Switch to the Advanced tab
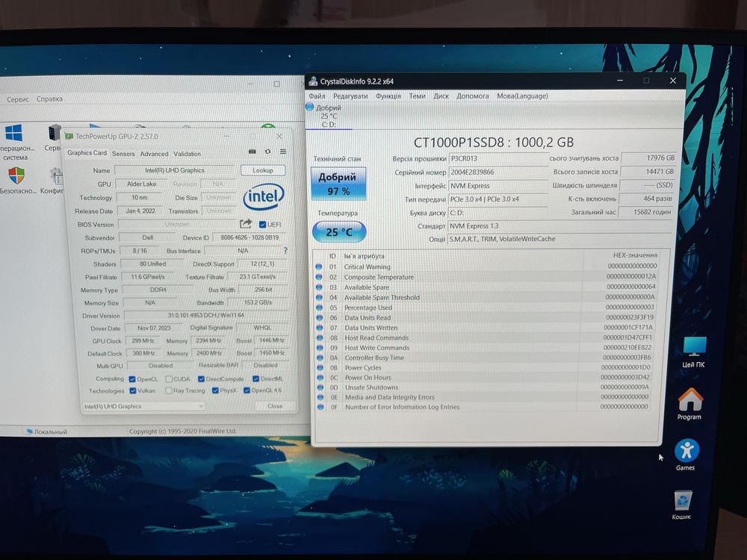747x560 pixels. [x=154, y=154]
